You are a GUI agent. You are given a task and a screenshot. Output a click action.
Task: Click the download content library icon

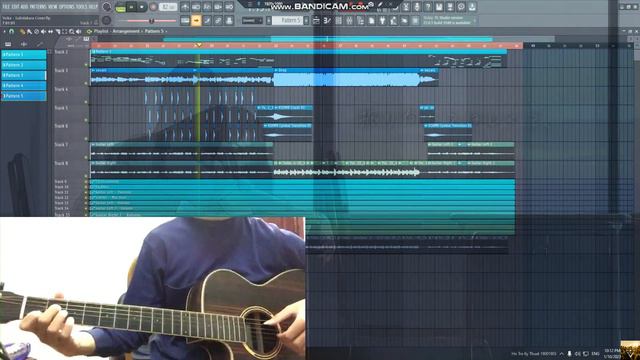(x=472, y=7)
